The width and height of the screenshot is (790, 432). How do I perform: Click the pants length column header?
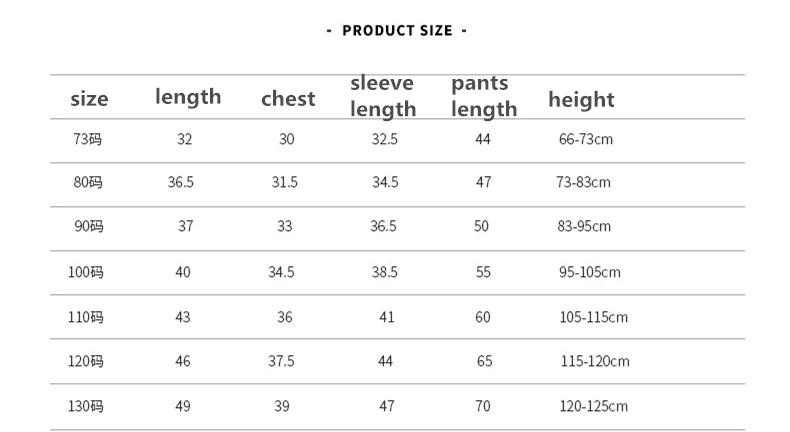483,96
